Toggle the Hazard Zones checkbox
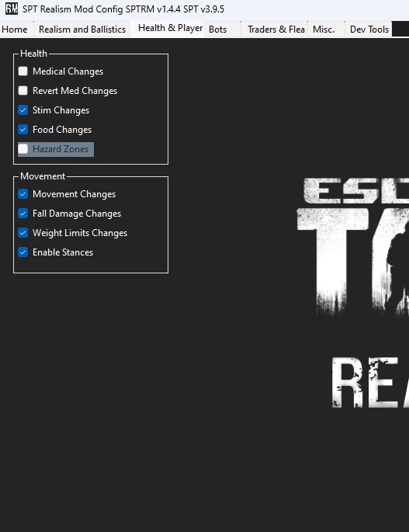Screen dimensions: 409x532 [23, 148]
